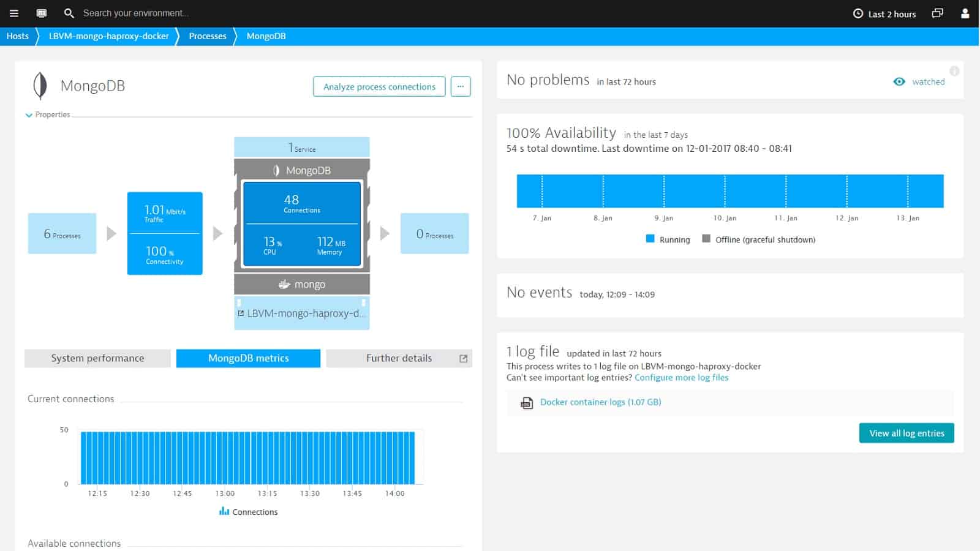980x551 pixels.
Task: Click the 1.01 Mbit/s Traffic tile
Action: coord(165,212)
